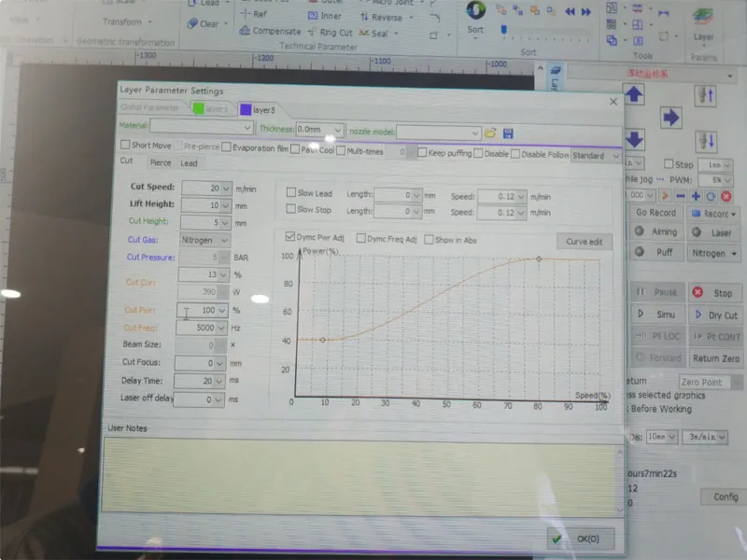Lower the cutting head with the nozzle-down icon
Viewport: 747px width, 560px height.
click(x=706, y=141)
